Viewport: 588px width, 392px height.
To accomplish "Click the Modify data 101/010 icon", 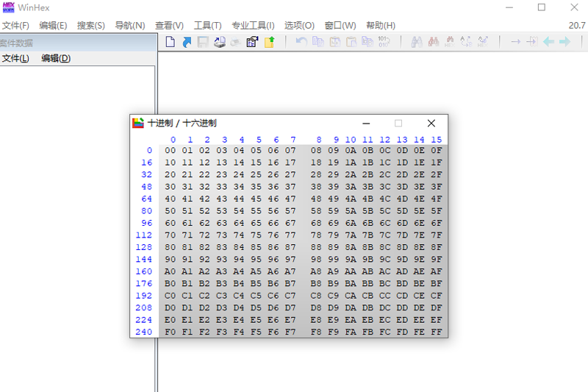I will pos(384,42).
